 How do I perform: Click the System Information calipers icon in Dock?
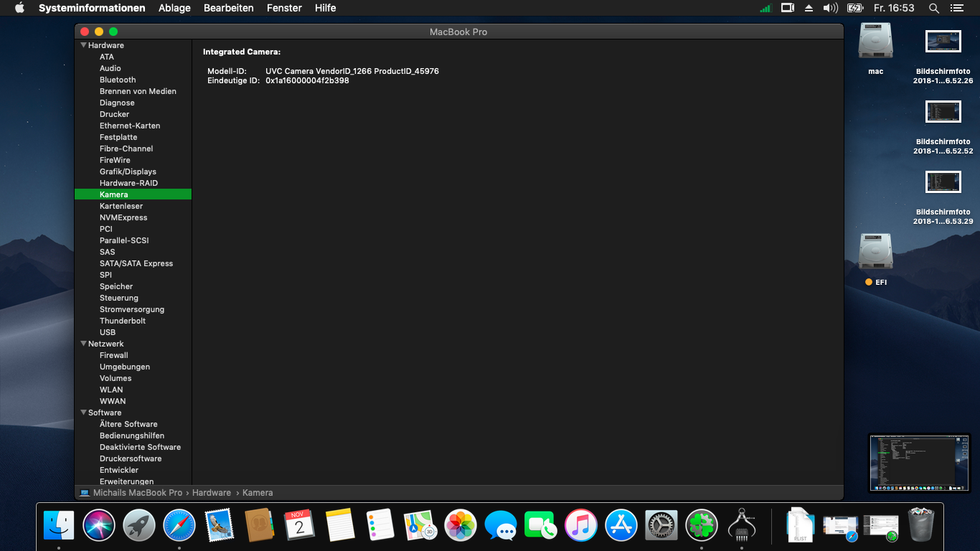click(x=742, y=525)
